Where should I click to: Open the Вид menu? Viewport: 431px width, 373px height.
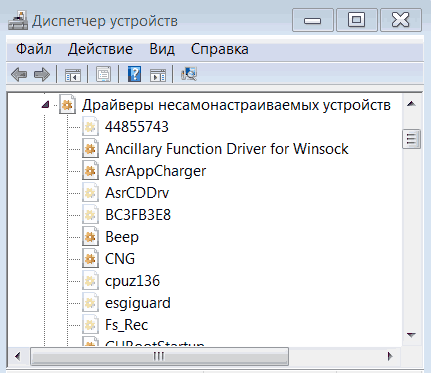pyautogui.click(x=162, y=49)
